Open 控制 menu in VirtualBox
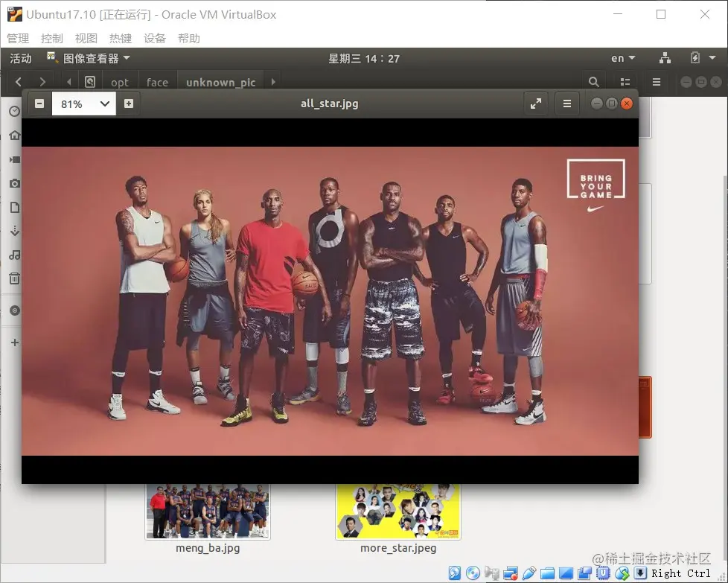The width and height of the screenshot is (728, 583). click(x=51, y=38)
